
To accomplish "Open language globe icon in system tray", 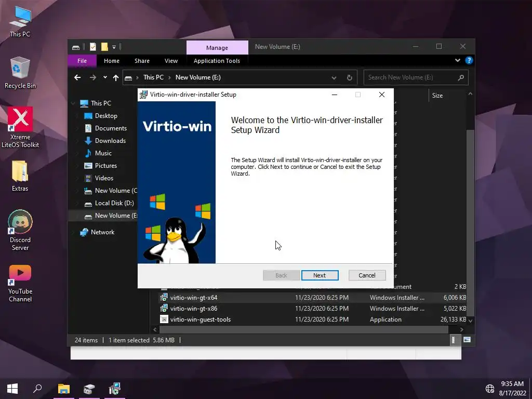I will point(489,389).
